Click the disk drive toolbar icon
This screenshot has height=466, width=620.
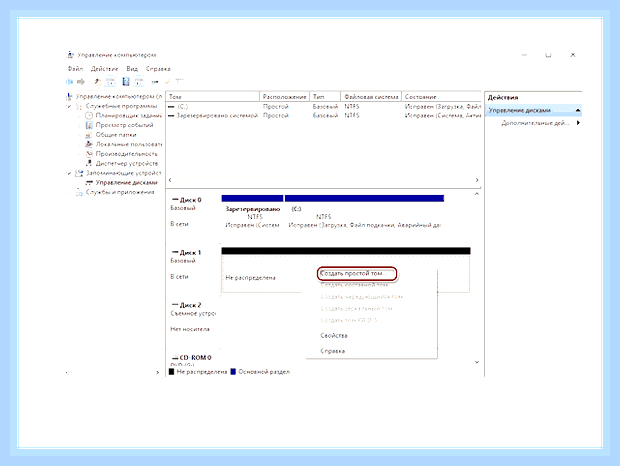pos(155,82)
